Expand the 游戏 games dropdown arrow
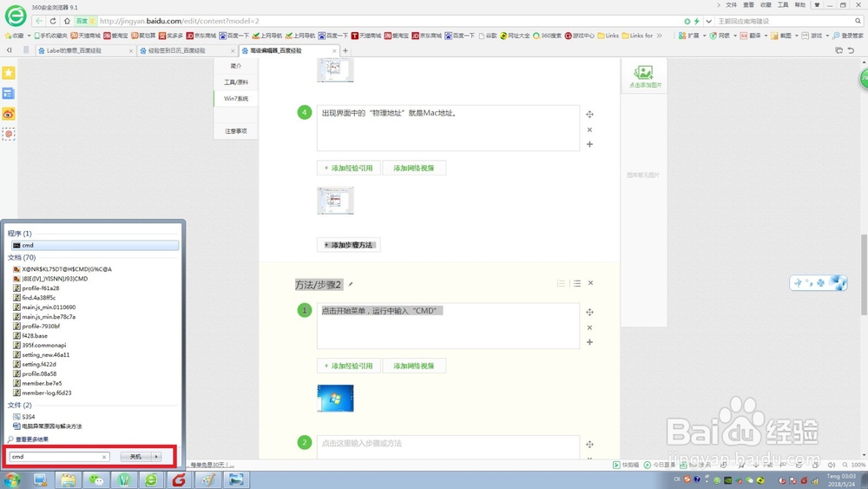This screenshot has width=868, height=489. coord(827,36)
